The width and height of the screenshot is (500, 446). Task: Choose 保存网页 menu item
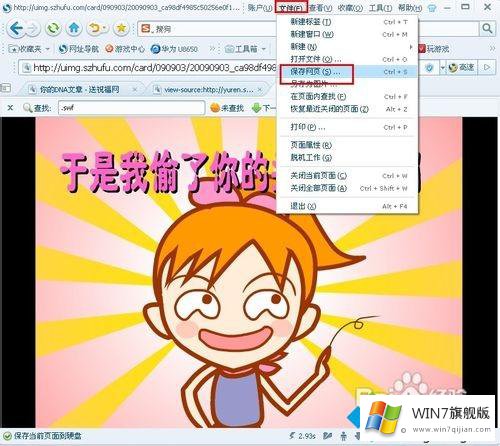click(347, 72)
